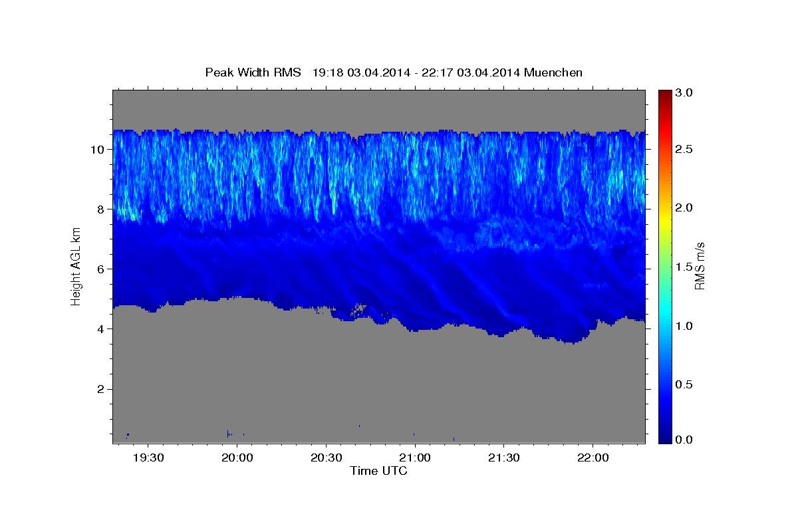798x532 pixels.
Task: Click the colorbar value 2.0
Action: pyautogui.click(x=684, y=207)
